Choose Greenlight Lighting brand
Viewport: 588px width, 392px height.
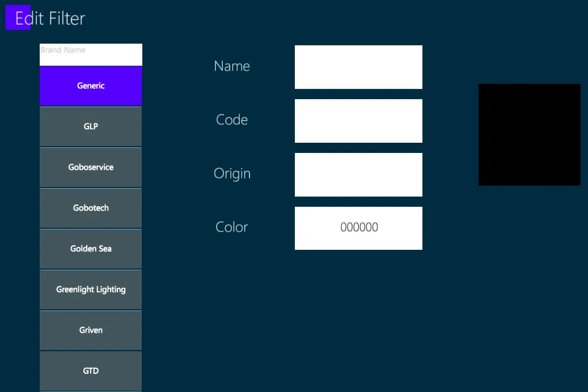pyautogui.click(x=91, y=289)
